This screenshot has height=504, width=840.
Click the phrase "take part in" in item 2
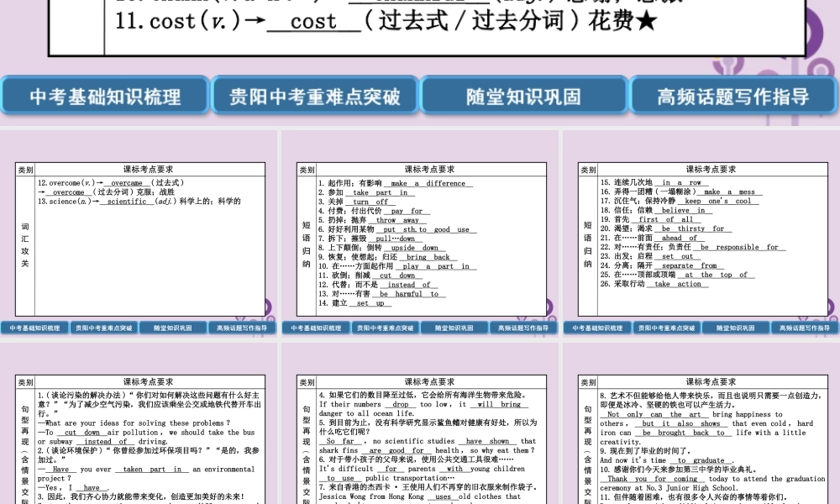[380, 192]
